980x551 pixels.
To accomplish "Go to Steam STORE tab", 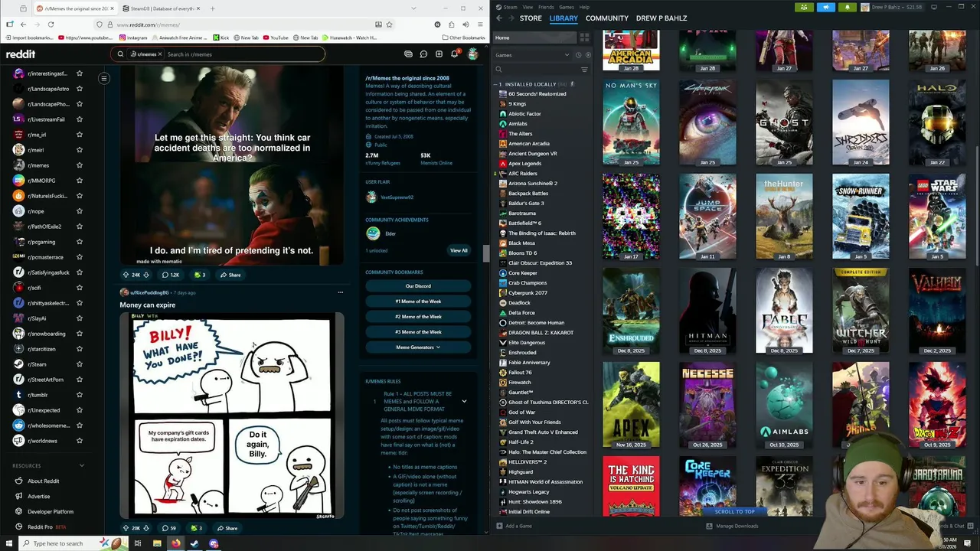I will [531, 18].
